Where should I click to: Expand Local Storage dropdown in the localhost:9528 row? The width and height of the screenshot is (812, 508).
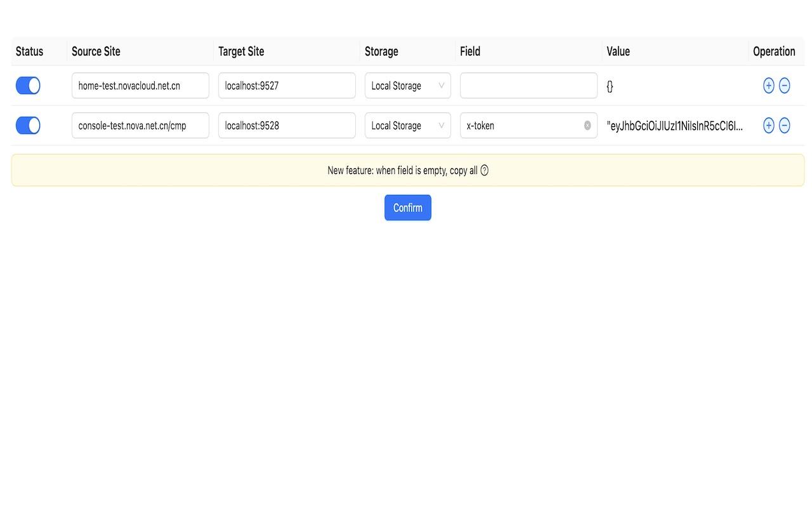(x=407, y=126)
